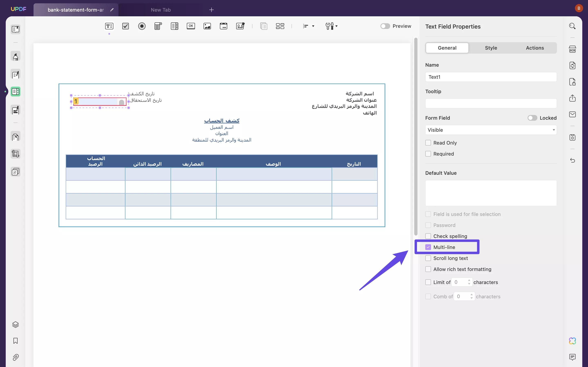Enable the Required checkbox
This screenshot has height=367, width=588.
428,154
